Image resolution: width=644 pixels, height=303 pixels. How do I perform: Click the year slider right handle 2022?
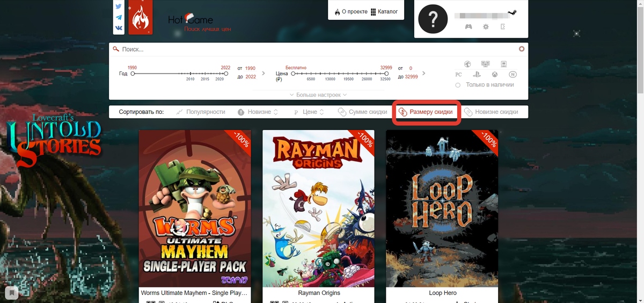(226, 74)
